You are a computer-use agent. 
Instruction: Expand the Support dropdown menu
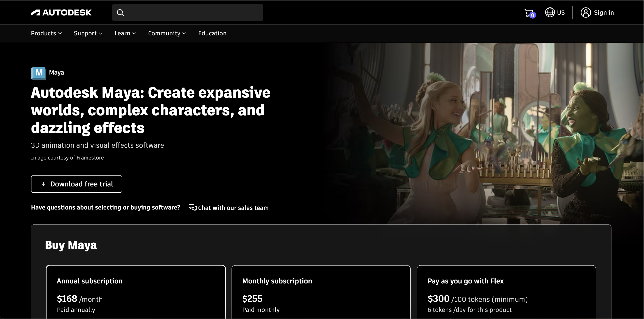point(88,33)
